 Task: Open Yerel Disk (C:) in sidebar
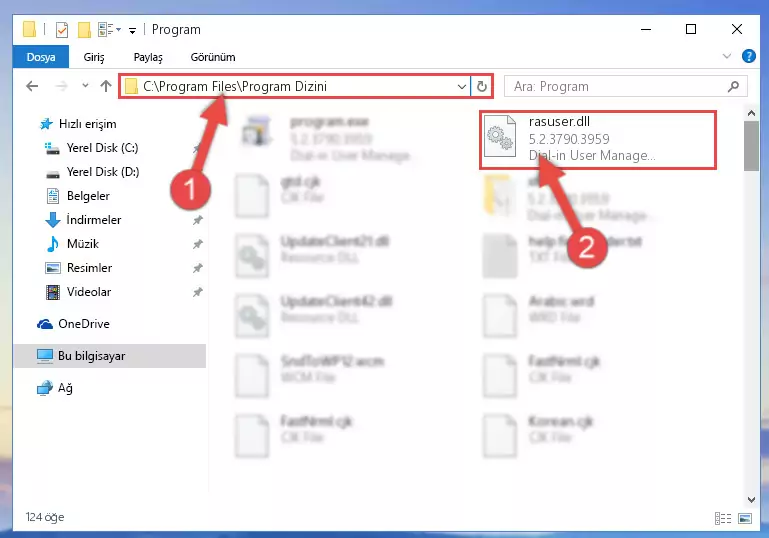[x=102, y=148]
